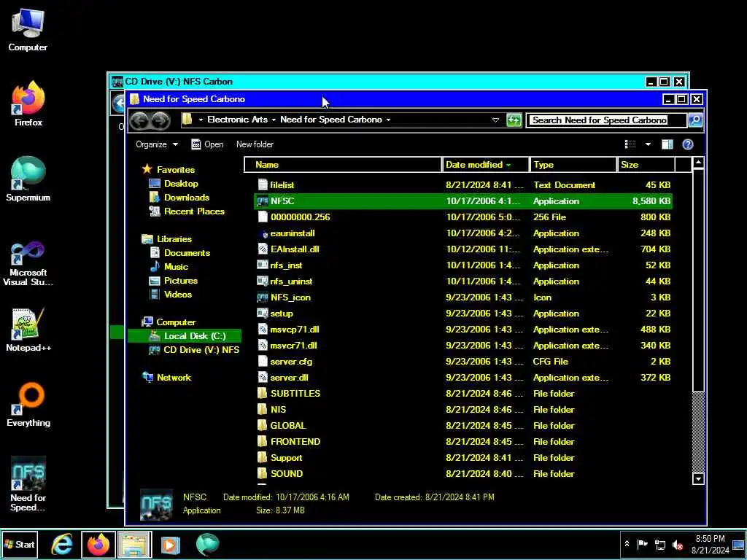Launch Need for Speed desktop shortcut
Viewport: 747px width, 560px height.
(x=28, y=484)
